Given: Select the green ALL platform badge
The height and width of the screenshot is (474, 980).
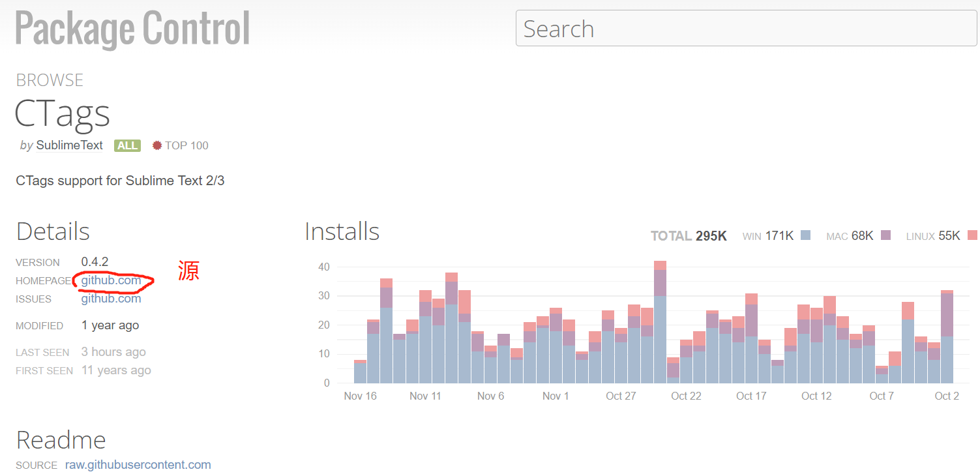Looking at the screenshot, I should click(127, 145).
